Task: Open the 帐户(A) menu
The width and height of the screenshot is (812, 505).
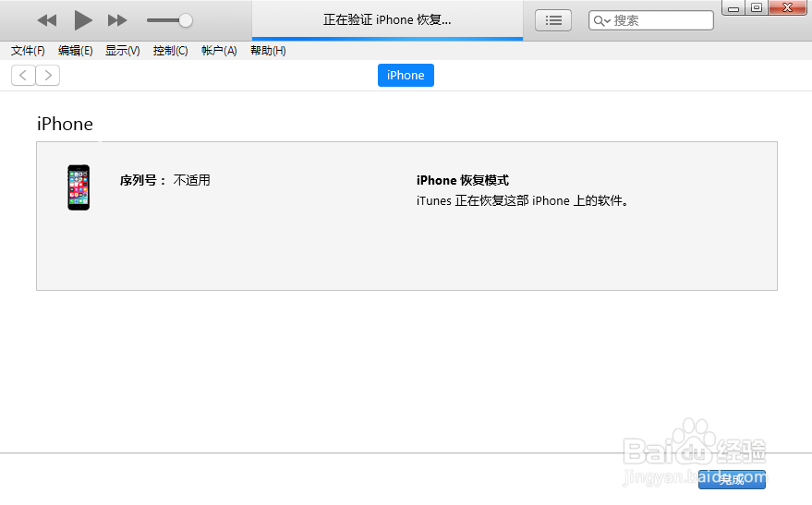Action: 219,51
